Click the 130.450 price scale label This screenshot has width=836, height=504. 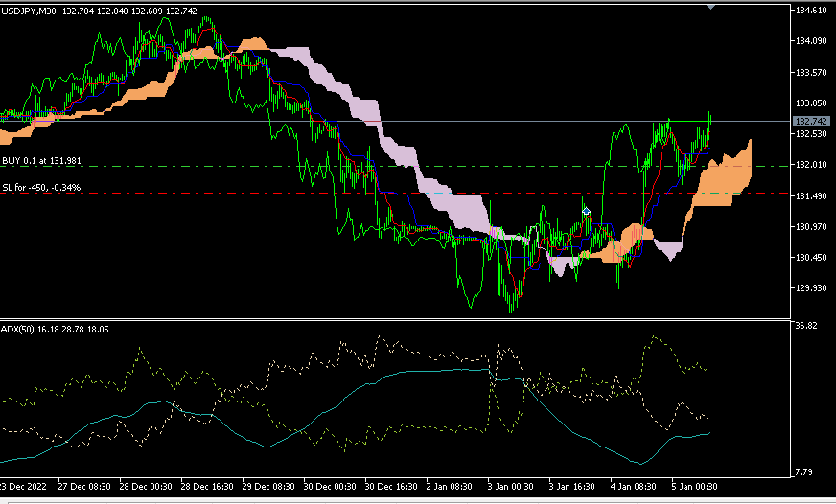pyautogui.click(x=811, y=257)
